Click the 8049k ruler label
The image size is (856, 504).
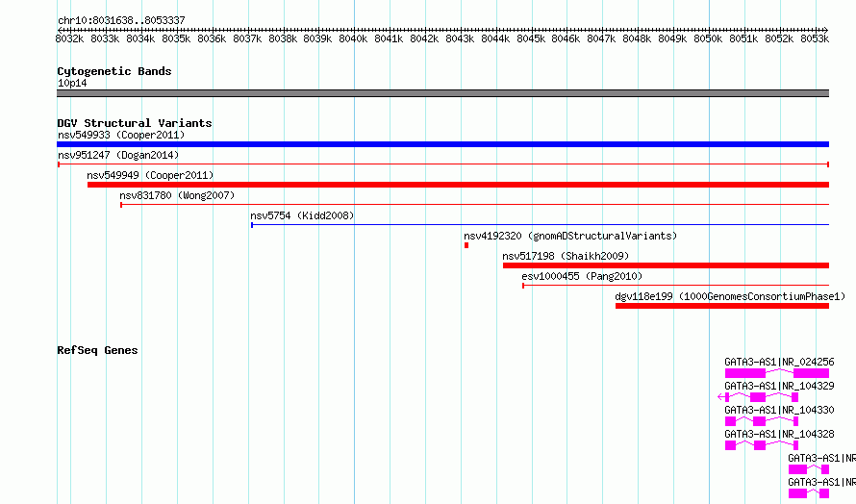(x=672, y=38)
